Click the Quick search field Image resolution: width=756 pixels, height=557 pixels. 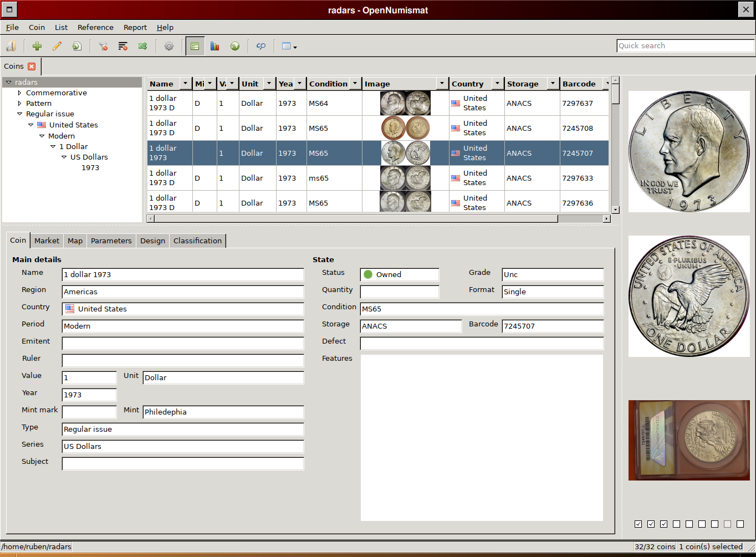click(x=685, y=46)
